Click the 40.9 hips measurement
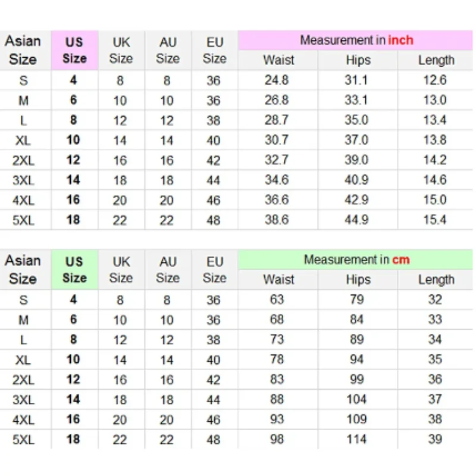This screenshot has width=476, height=476. click(x=356, y=180)
